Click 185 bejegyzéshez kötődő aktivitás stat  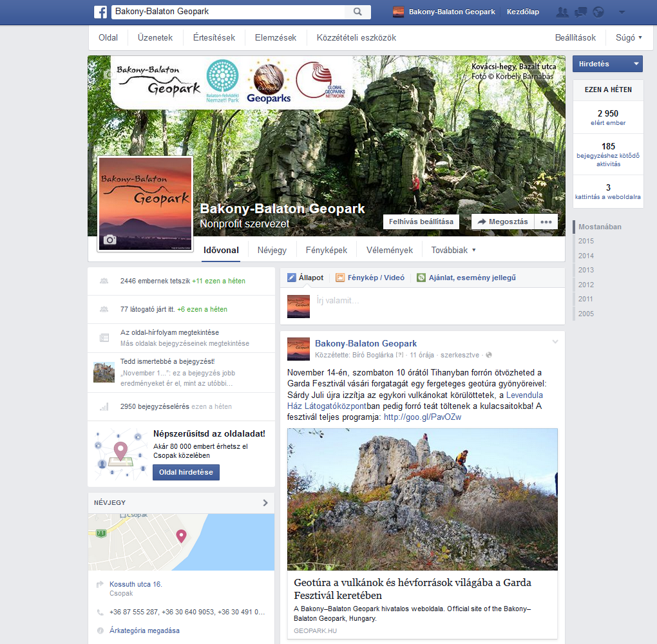pyautogui.click(x=608, y=154)
